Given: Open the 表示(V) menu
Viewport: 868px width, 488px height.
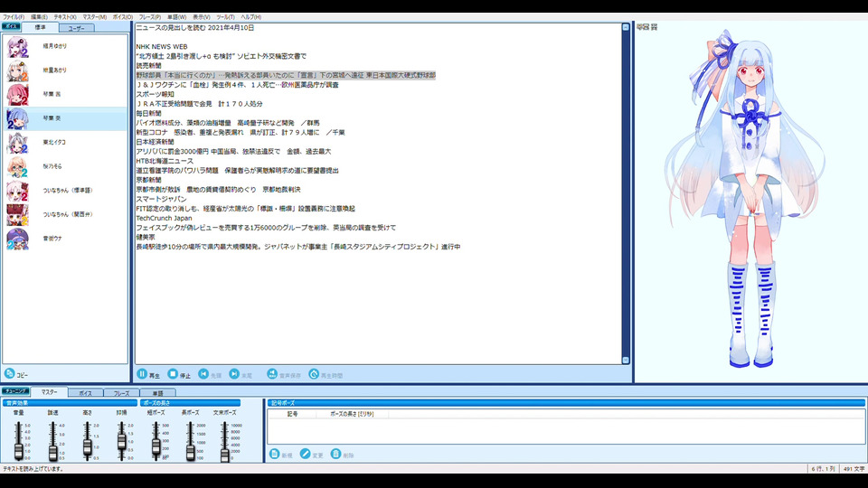Looking at the screenshot, I should pos(202,17).
